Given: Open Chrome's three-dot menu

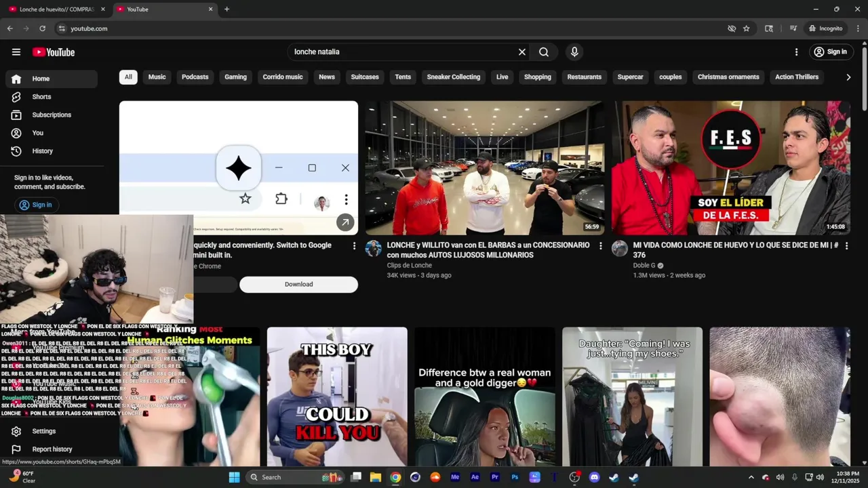Looking at the screenshot, I should tap(858, 28).
